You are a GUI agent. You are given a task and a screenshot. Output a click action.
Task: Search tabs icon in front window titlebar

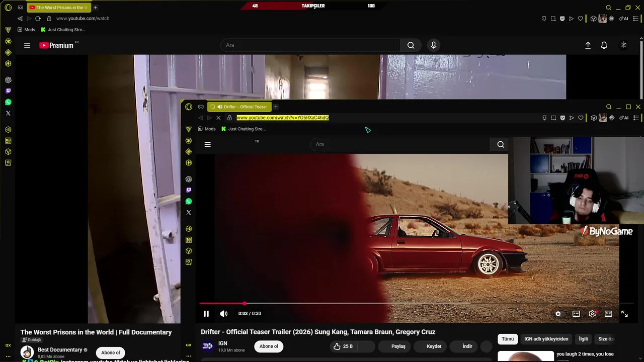tap(608, 107)
